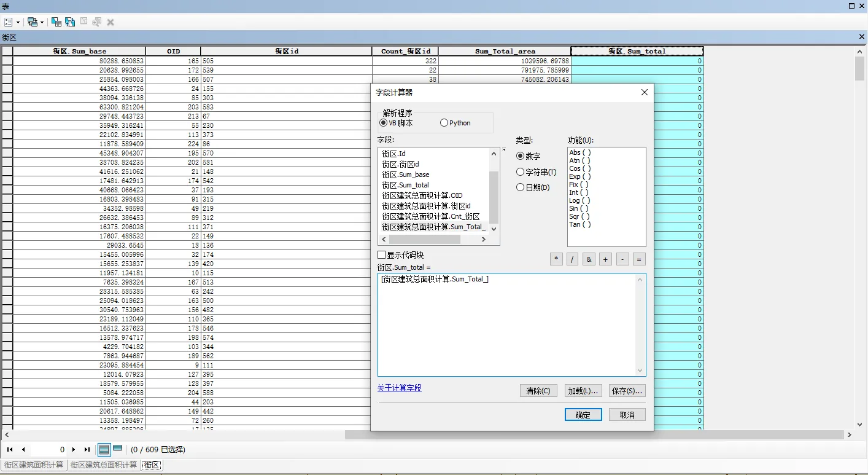The height and width of the screenshot is (475, 868).
Task: Click the 清除(C) button to clear expression
Action: click(538, 390)
